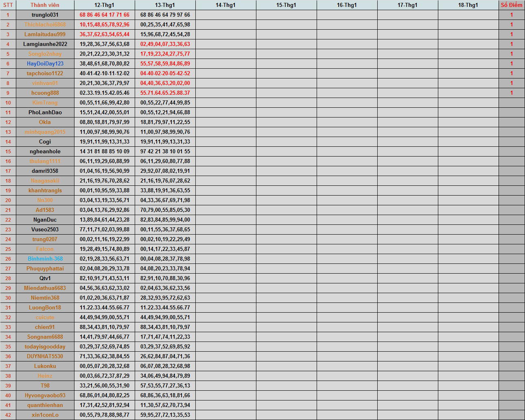Image resolution: width=525 pixels, height=420 pixels.
Task: Click member name thulang1111
Action: pos(45,161)
